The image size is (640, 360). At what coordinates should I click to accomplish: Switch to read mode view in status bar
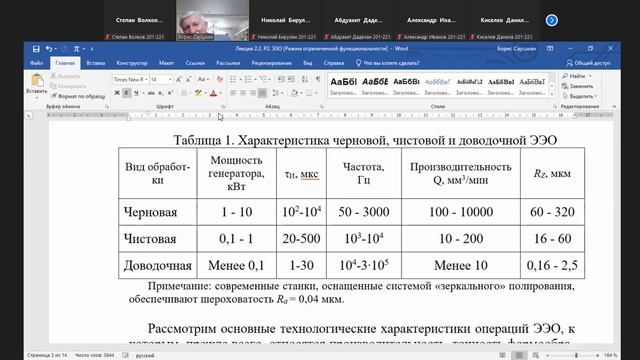click(502, 356)
